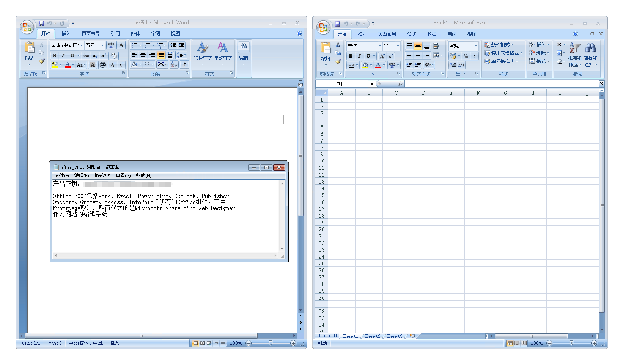Image resolution: width=623 pixels, height=364 pixels.
Task: Apply comma style in Excel number group
Action: point(474,56)
